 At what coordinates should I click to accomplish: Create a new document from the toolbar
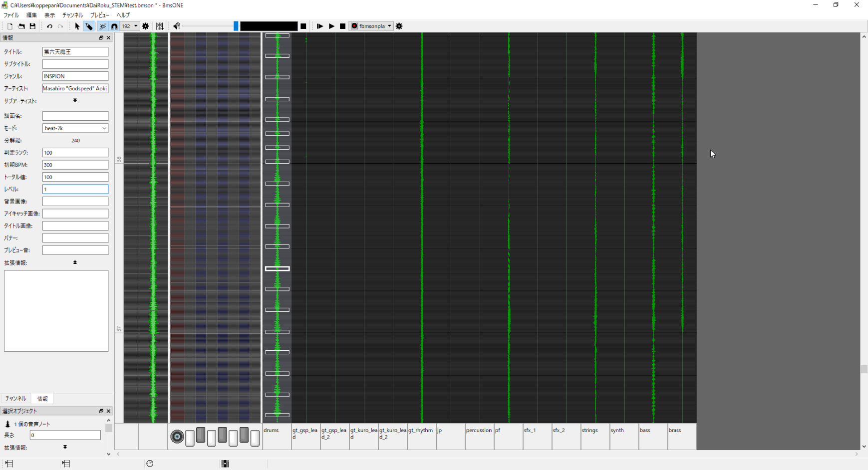pyautogui.click(x=10, y=26)
